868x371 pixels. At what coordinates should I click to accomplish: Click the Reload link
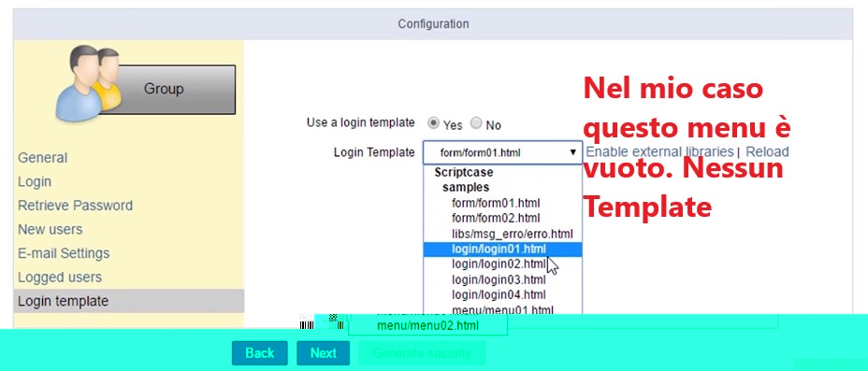(767, 151)
